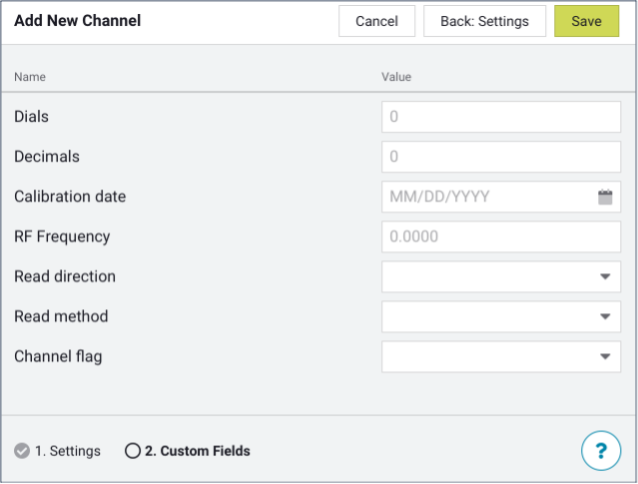Open the calendar date picker icon
638x484 pixels.
point(604,197)
